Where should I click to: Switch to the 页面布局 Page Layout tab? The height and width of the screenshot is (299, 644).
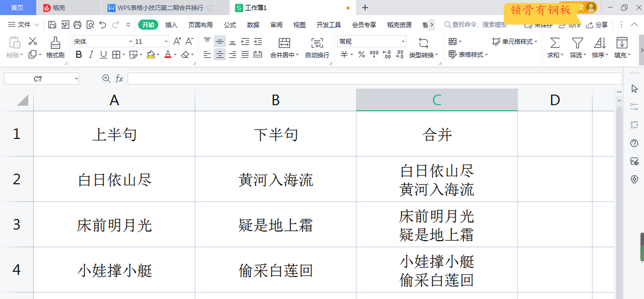(x=201, y=25)
